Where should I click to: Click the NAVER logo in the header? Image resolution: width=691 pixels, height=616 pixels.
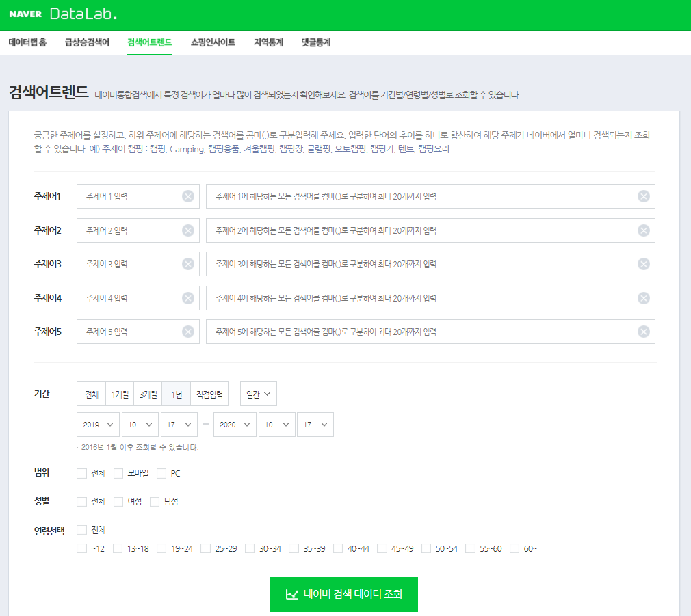tap(25, 13)
